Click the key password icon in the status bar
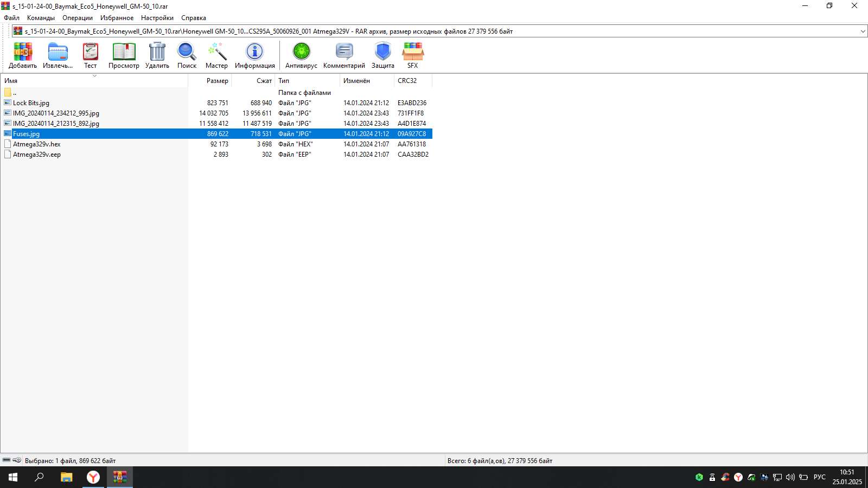The height and width of the screenshot is (488, 868). [17, 460]
